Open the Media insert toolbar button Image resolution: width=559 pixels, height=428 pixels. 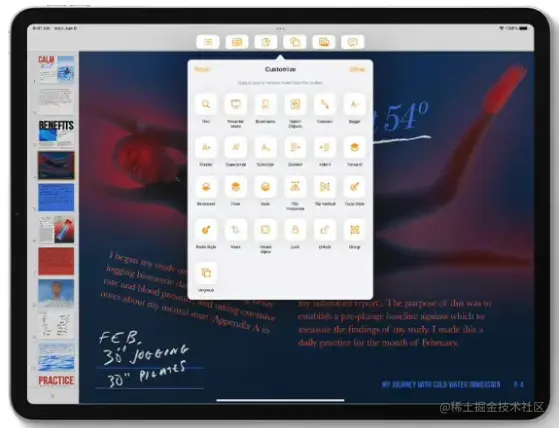[324, 42]
